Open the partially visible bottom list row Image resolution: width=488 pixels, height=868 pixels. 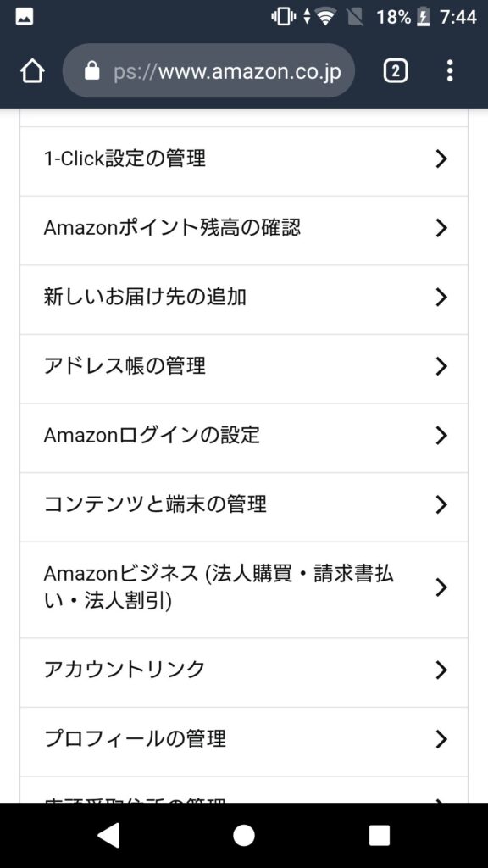[244, 790]
